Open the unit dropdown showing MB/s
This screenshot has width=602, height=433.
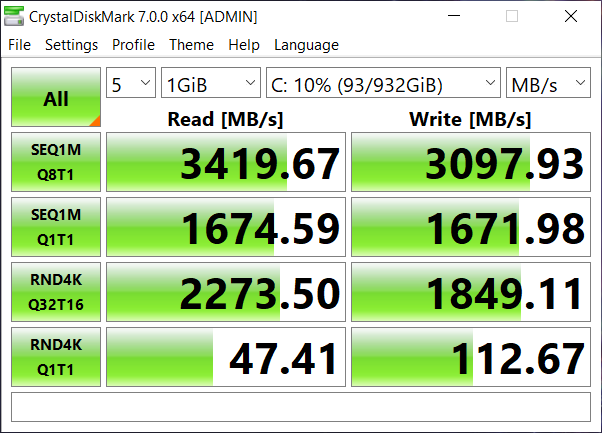[548, 83]
